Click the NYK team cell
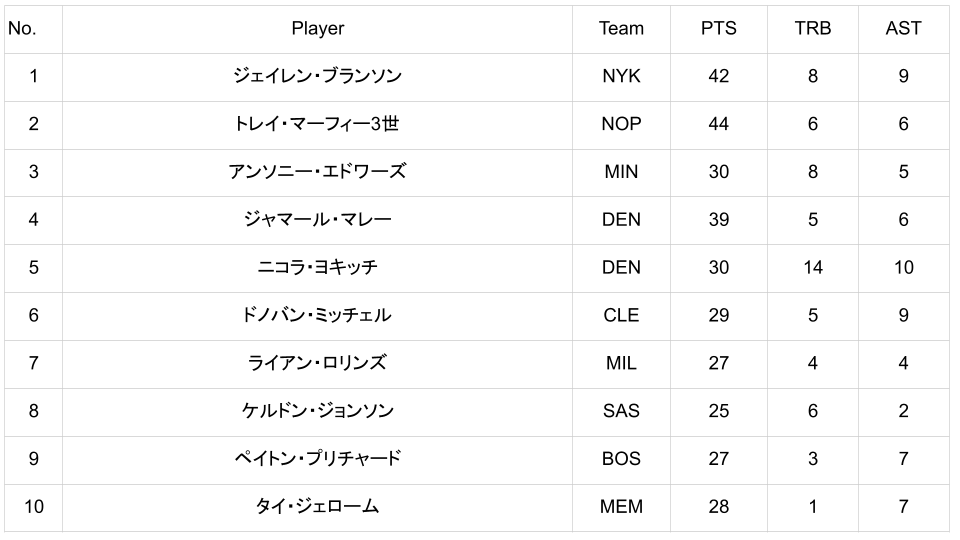Image resolution: width=960 pixels, height=540 pixels. (621, 76)
